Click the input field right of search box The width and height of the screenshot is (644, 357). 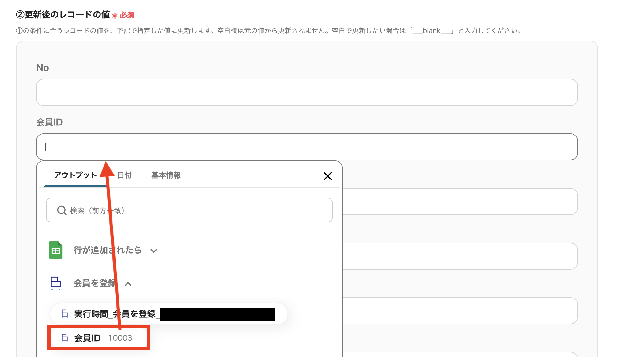(x=460, y=202)
